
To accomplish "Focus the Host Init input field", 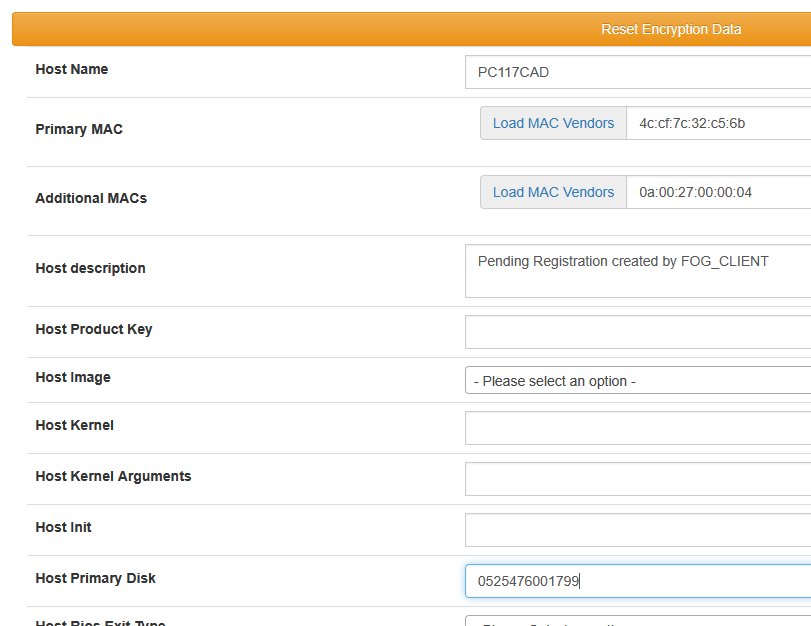I will [638, 530].
